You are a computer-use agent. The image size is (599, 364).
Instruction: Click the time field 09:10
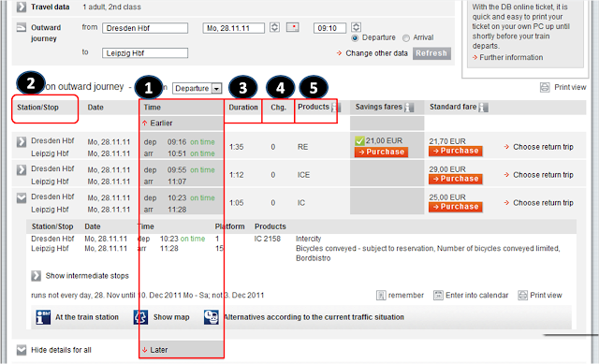pos(329,28)
